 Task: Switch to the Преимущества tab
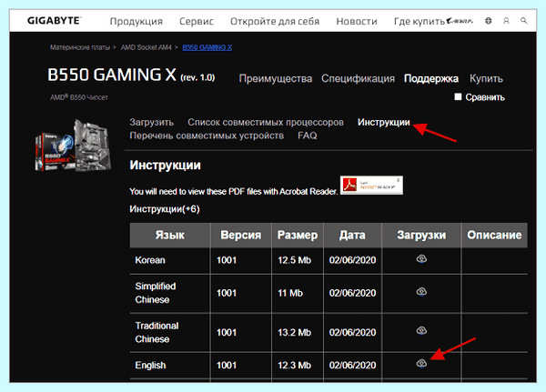tap(276, 79)
